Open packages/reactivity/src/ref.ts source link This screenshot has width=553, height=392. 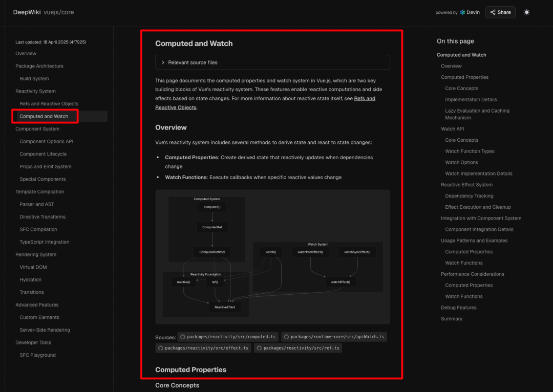pos(297,348)
